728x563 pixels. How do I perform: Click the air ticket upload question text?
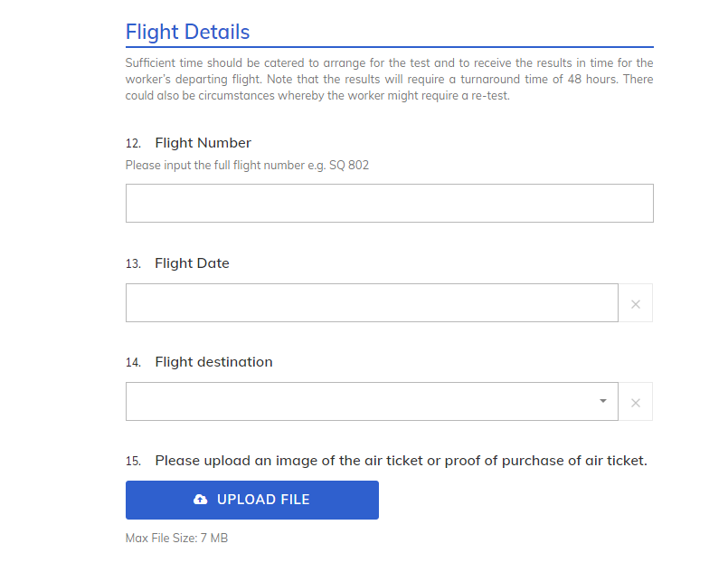[401, 461]
